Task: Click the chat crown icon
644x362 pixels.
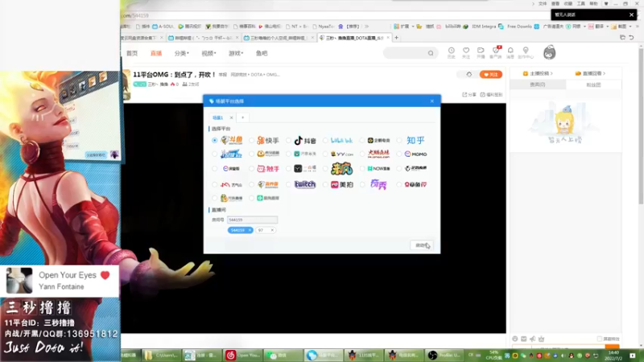Action: point(541,339)
